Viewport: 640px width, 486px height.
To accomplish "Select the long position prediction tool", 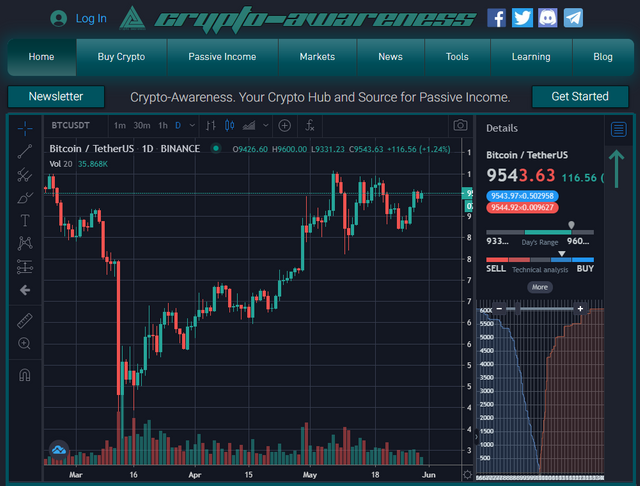I will click(x=25, y=267).
